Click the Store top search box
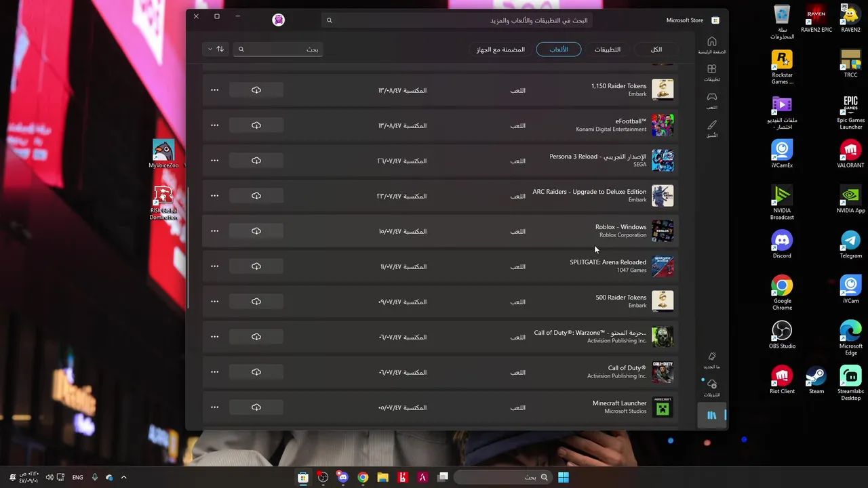 pos(458,20)
